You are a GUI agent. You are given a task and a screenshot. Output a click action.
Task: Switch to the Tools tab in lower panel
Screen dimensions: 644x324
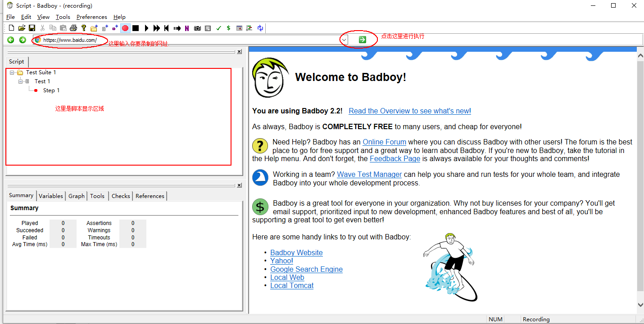[97, 196]
